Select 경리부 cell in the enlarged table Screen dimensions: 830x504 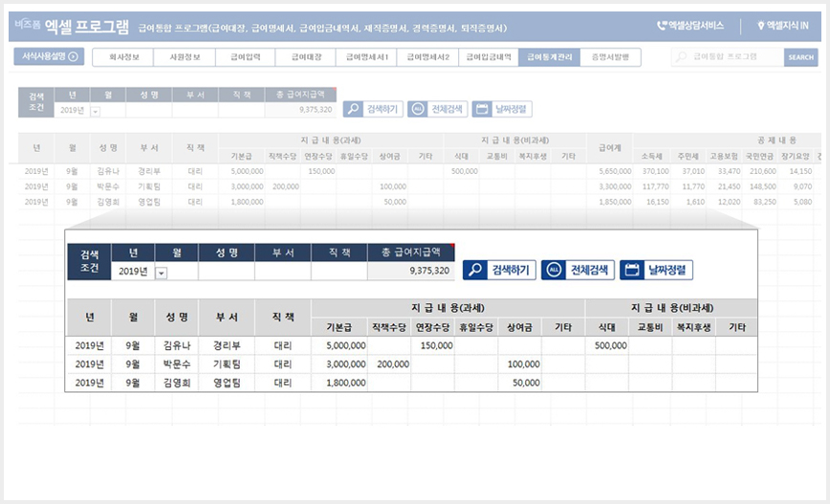(x=227, y=345)
